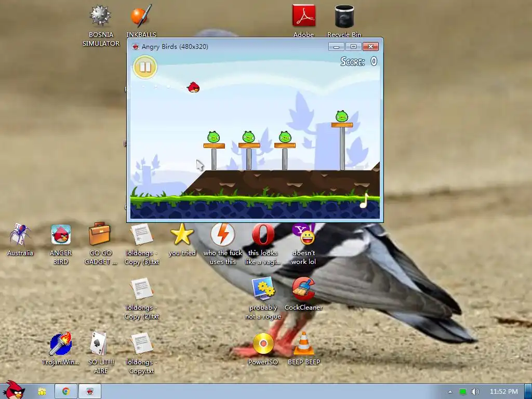532x399 pixels.
Task: Open the INKBALLS desktop icon
Action: (x=141, y=21)
